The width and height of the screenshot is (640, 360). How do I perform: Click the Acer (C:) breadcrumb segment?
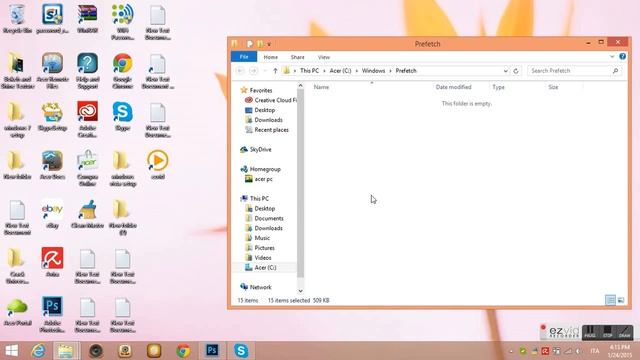pyautogui.click(x=340, y=71)
